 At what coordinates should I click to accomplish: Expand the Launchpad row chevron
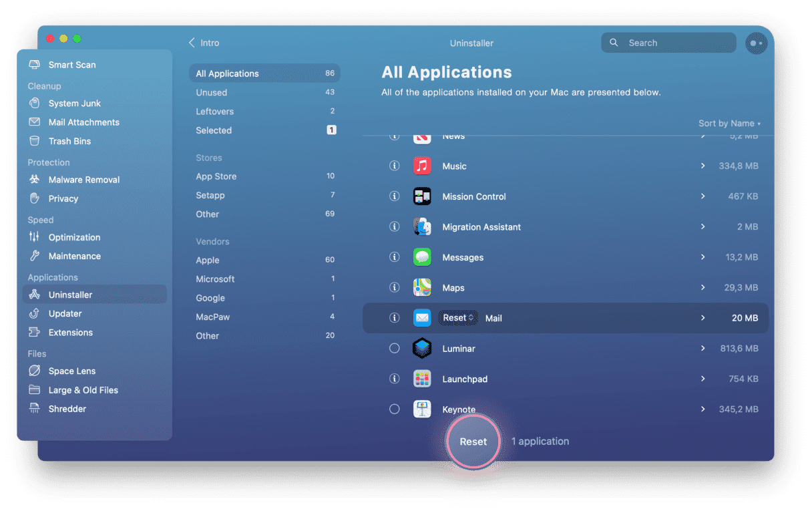click(x=702, y=379)
